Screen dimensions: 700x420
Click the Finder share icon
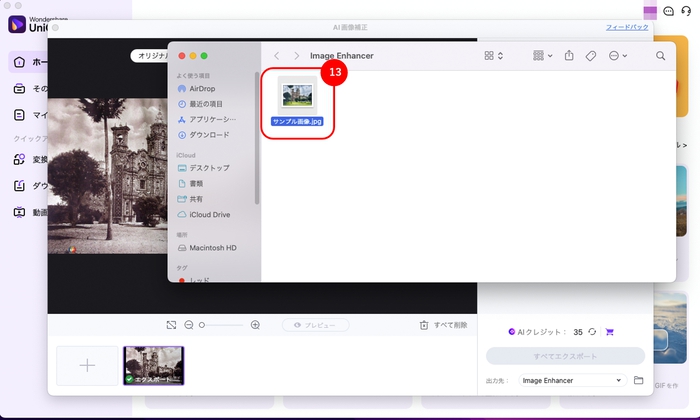tap(569, 55)
